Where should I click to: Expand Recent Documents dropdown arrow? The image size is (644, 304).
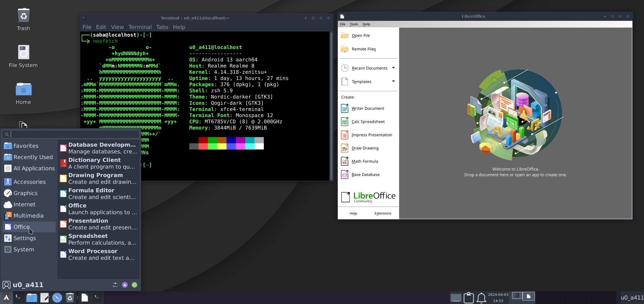click(x=393, y=68)
